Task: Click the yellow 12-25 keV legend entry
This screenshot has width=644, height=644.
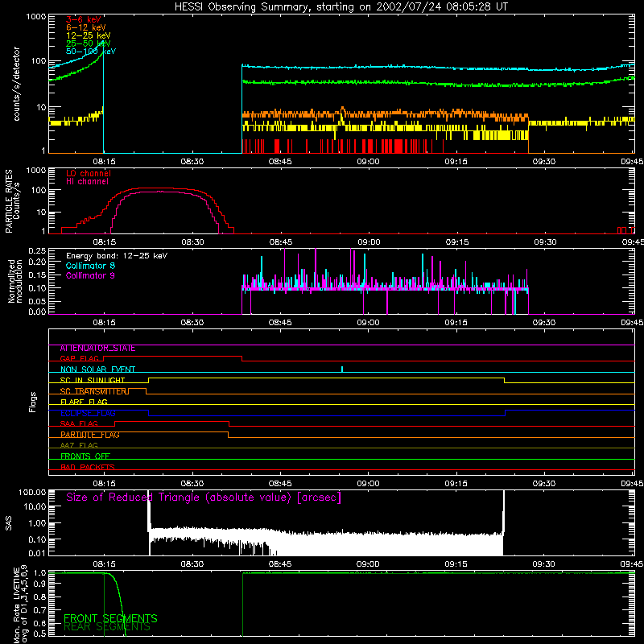Action: click(89, 35)
